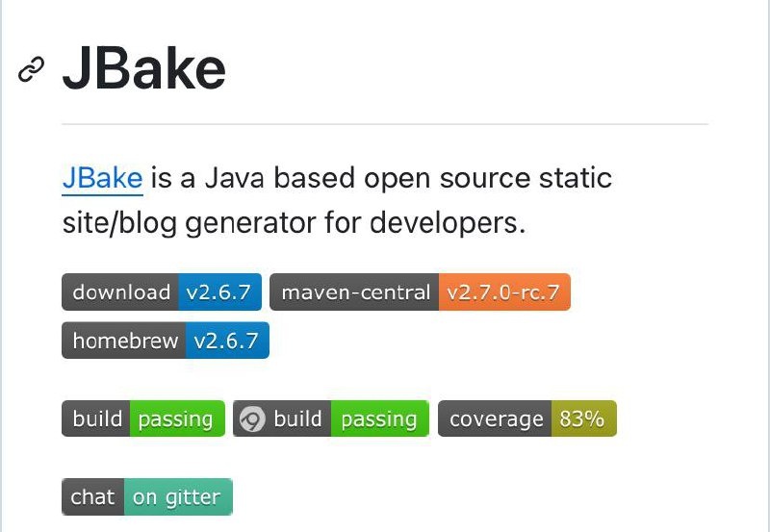Screen dimensions: 770x532
Task: Click the green 'passing' label beside CircleCI build
Action: pyautogui.click(x=379, y=419)
